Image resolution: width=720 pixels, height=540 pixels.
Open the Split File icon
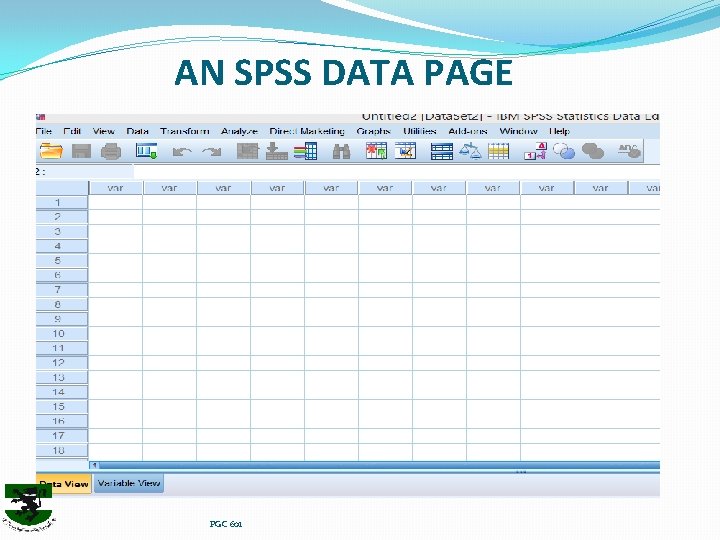click(x=442, y=152)
